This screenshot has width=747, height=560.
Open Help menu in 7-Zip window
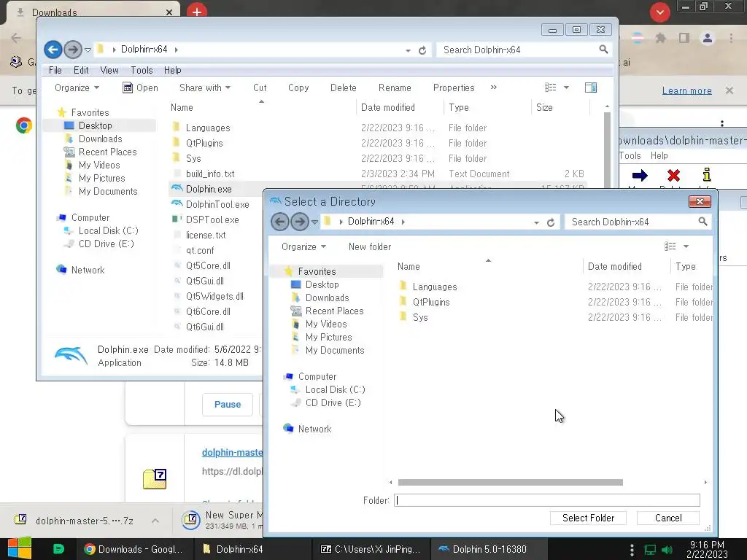[659, 156]
